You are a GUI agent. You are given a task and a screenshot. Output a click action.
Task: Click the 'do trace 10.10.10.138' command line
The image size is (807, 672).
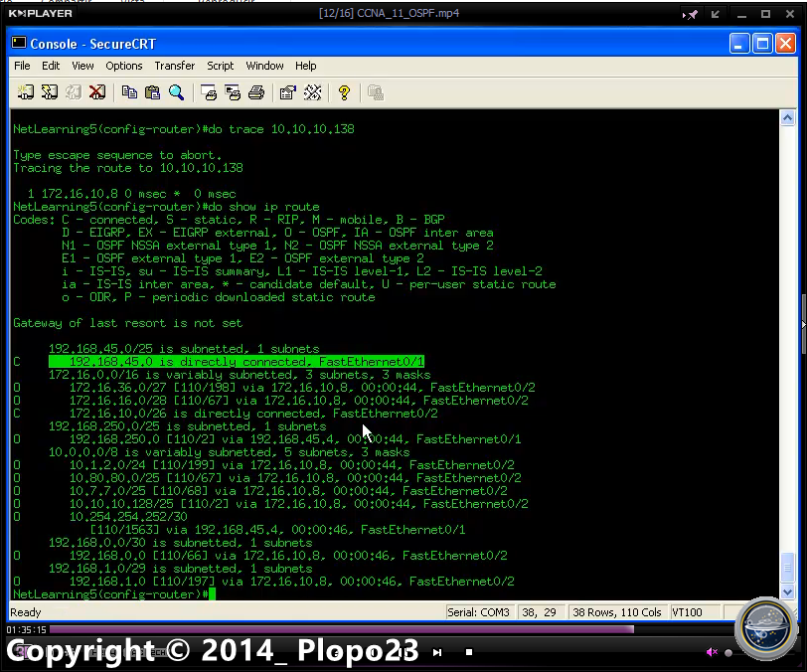(184, 129)
